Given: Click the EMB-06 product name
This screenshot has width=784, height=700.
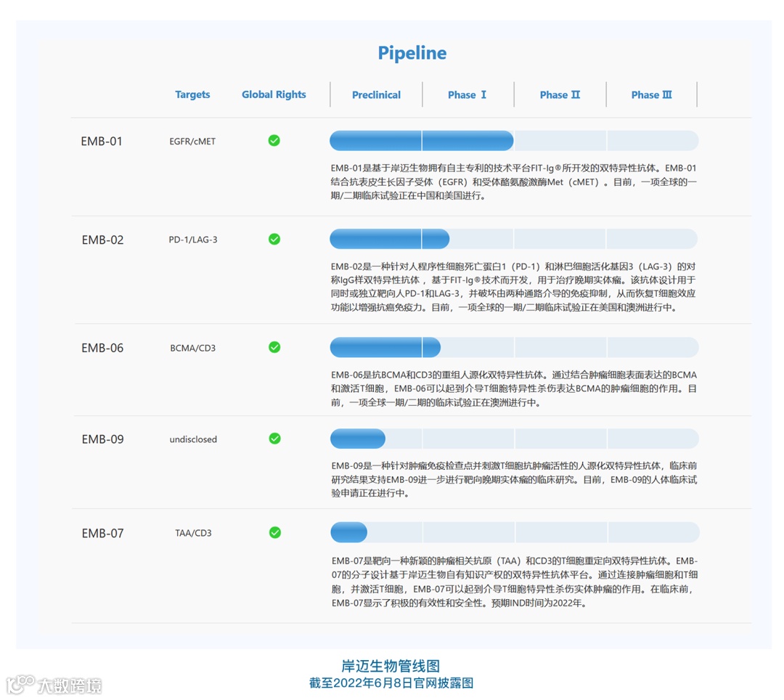Looking at the screenshot, I should (x=102, y=348).
